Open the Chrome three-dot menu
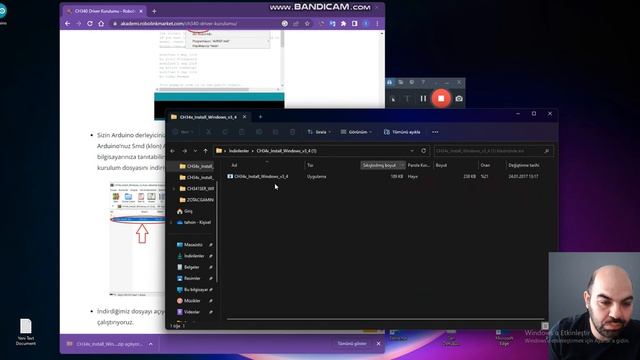 [377, 24]
